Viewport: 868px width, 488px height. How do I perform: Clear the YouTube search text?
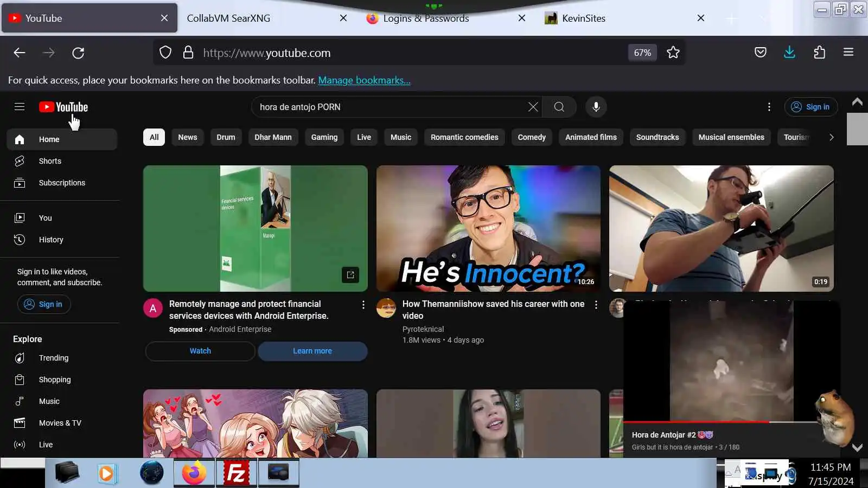click(533, 107)
